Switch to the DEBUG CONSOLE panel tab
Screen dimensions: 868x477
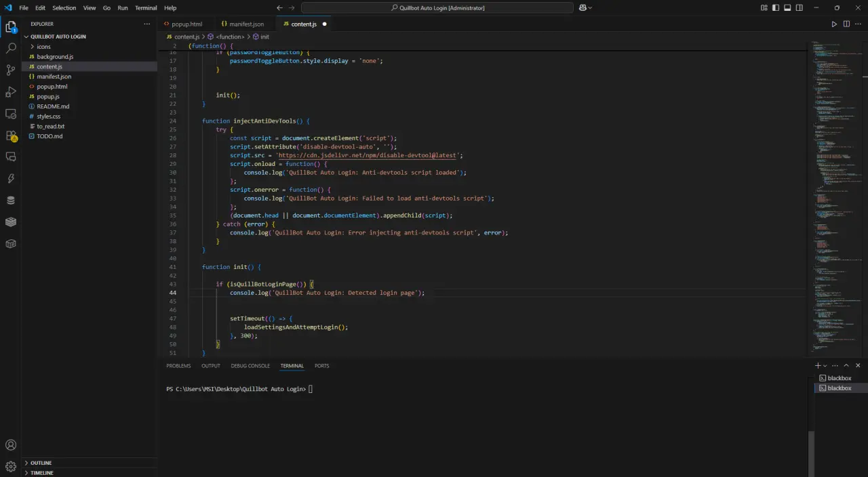(x=250, y=365)
